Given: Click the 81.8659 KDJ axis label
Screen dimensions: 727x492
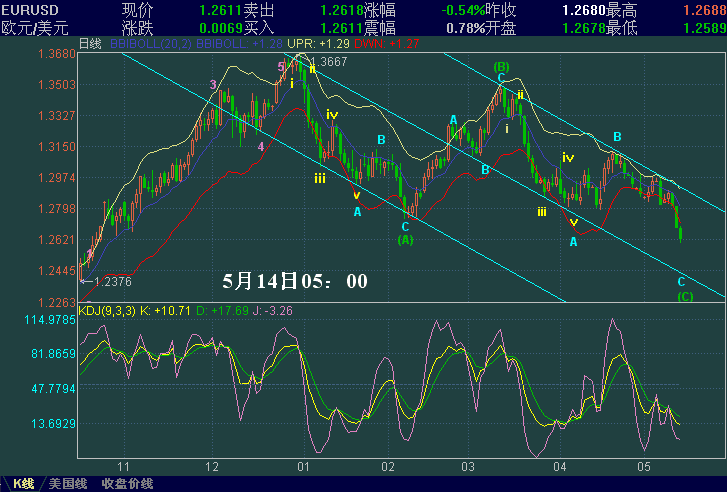Looking at the screenshot, I should tap(53, 354).
